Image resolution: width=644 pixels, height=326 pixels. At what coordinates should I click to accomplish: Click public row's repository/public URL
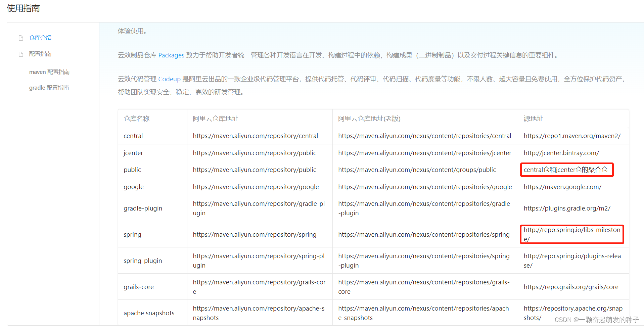[255, 170]
